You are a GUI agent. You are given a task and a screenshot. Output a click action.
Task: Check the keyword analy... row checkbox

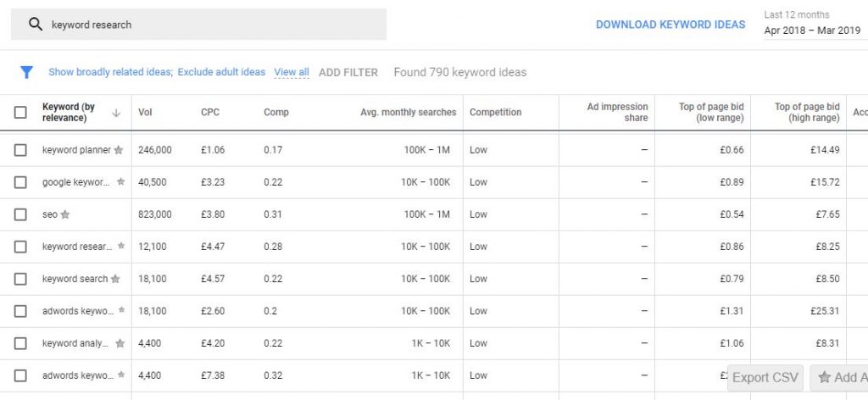coord(20,343)
